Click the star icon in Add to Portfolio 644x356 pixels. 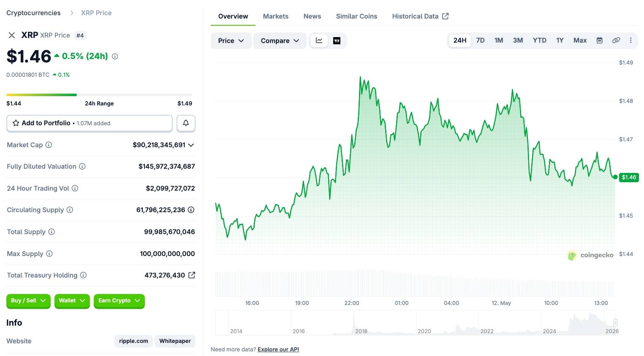[x=16, y=123]
